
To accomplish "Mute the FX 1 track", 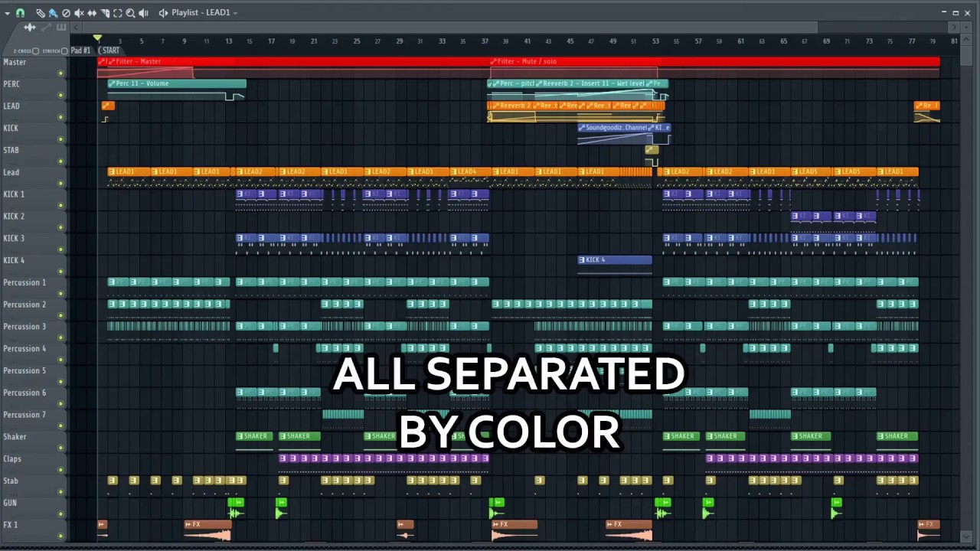I will (x=60, y=536).
